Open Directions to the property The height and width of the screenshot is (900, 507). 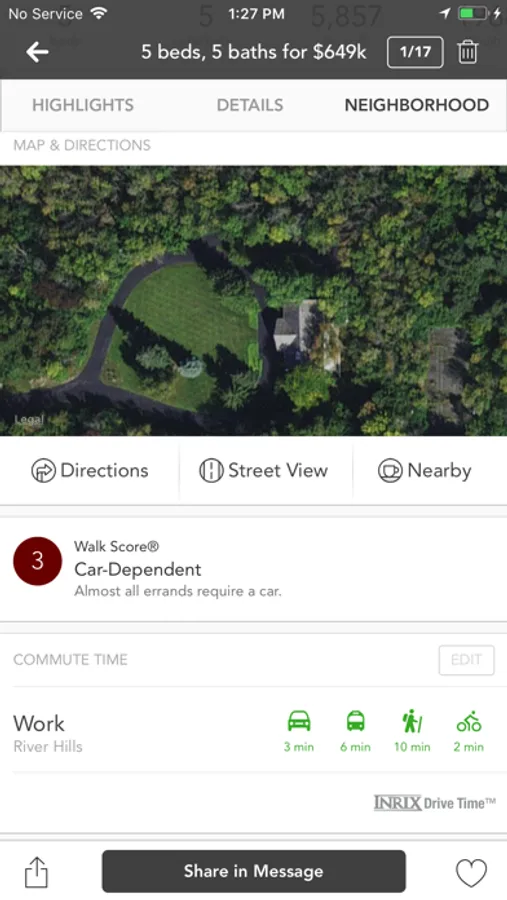[x=90, y=471]
